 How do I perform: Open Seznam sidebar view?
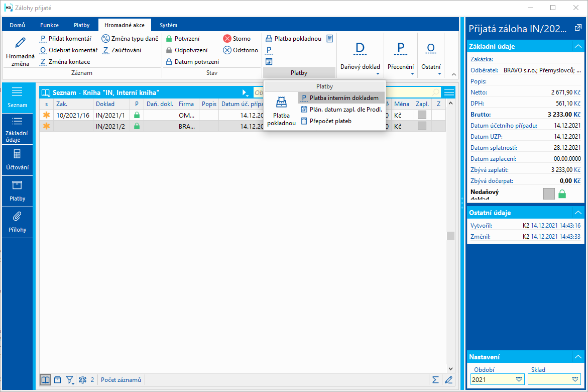click(17, 97)
